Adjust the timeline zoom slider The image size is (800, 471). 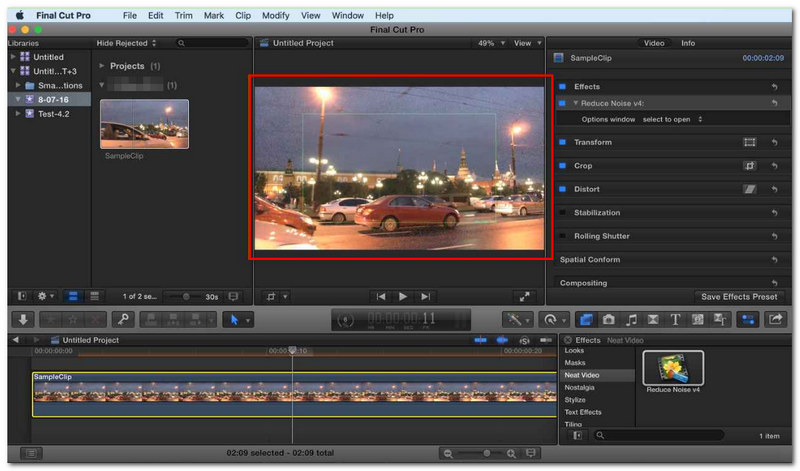[x=479, y=453]
